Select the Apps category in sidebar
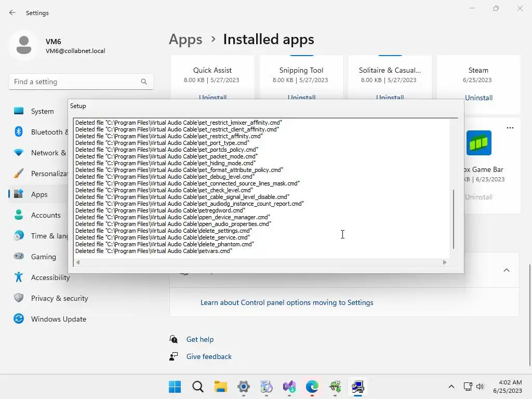Screen dimensions: 532x399 point(39,194)
